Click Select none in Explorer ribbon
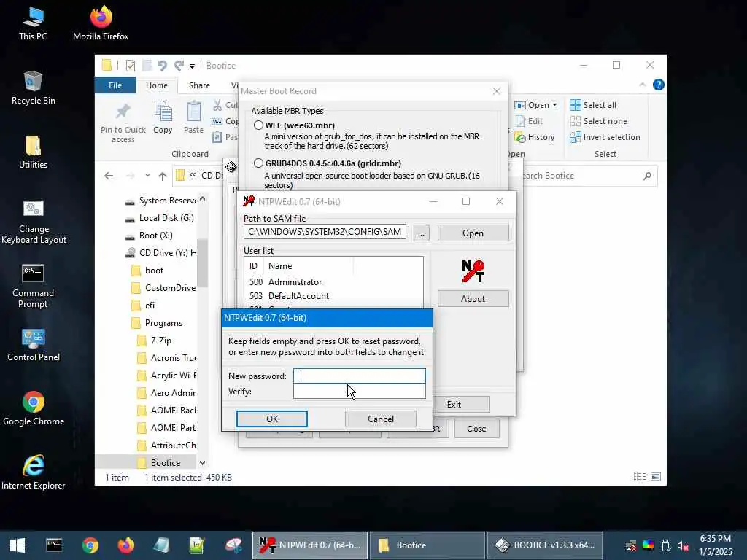 point(599,121)
